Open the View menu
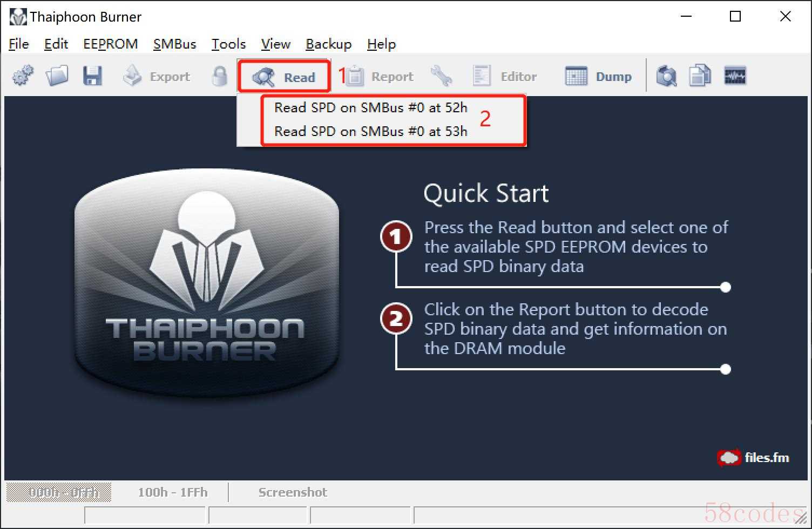Viewport: 812px width, 529px height. tap(276, 44)
